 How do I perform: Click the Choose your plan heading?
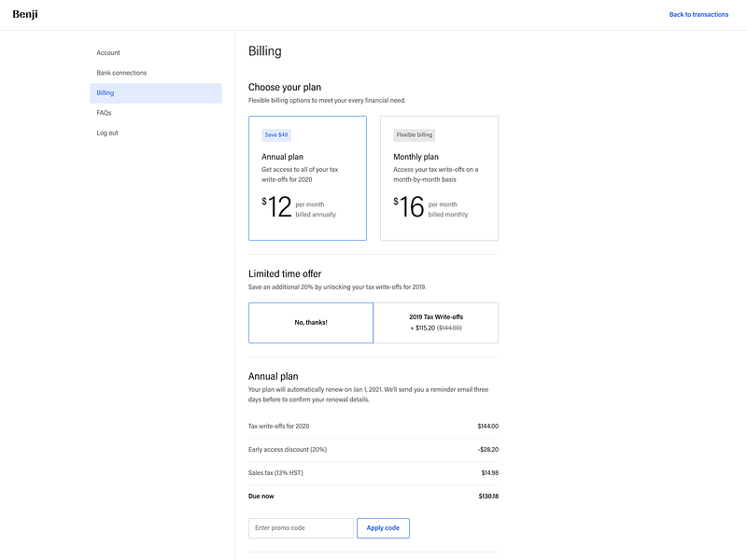click(285, 88)
